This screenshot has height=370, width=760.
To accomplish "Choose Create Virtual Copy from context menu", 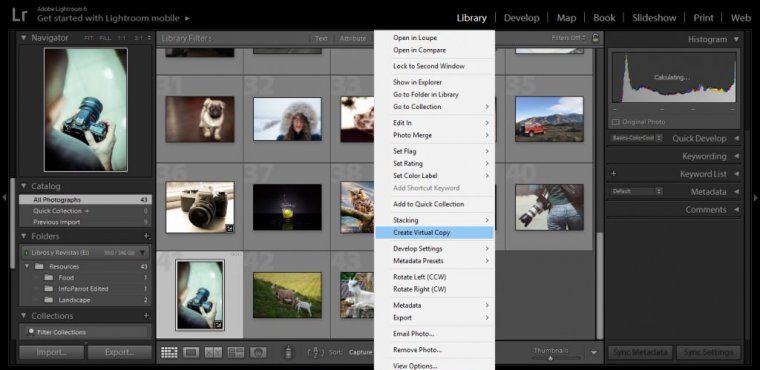I will [x=434, y=233].
